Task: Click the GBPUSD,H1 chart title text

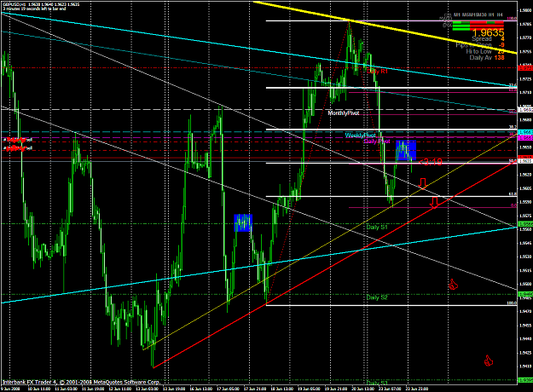Action: click(x=14, y=4)
